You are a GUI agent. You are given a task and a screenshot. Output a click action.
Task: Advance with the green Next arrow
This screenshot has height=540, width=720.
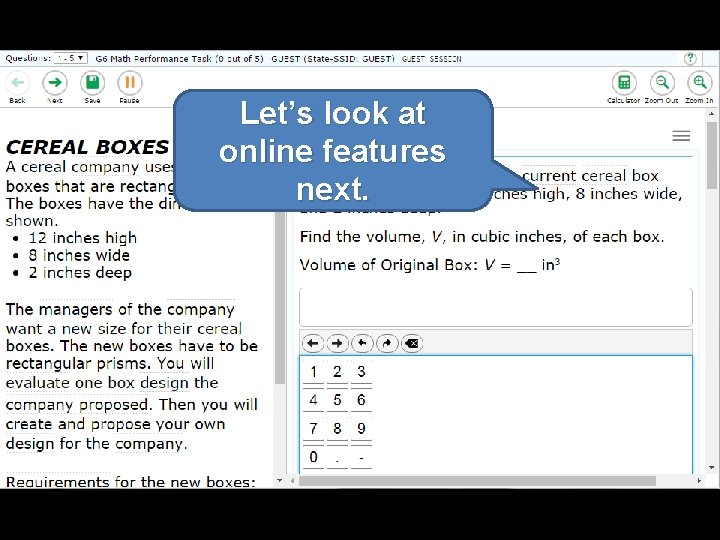coord(55,83)
